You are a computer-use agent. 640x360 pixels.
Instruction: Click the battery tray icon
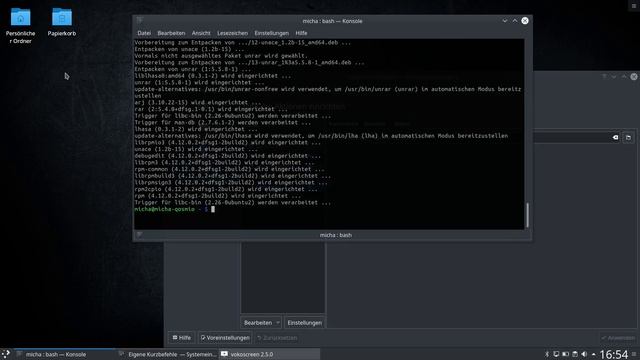(565, 354)
